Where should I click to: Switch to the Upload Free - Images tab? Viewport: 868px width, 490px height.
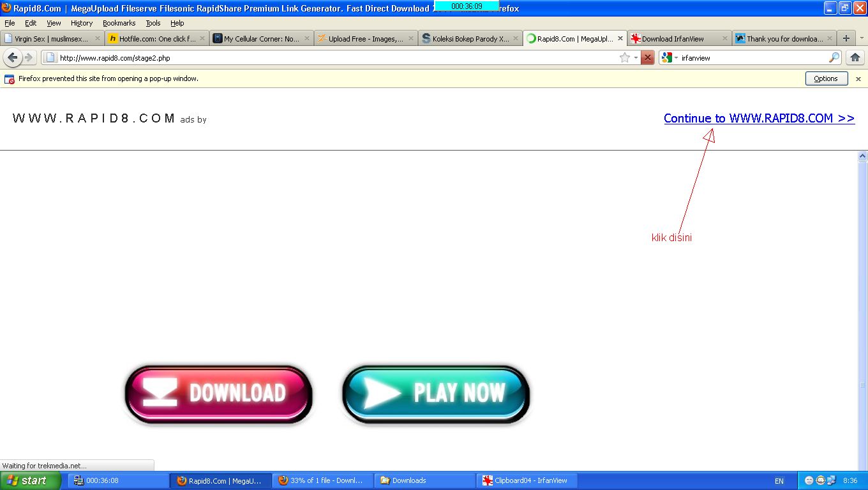[x=366, y=38]
